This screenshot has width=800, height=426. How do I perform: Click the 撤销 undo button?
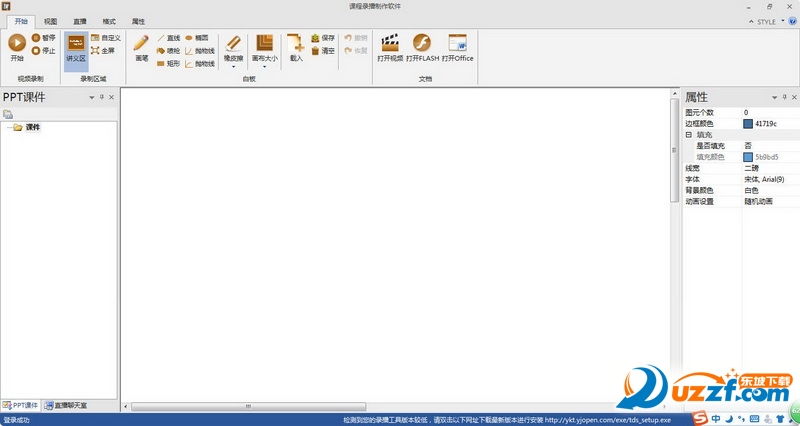pos(356,38)
